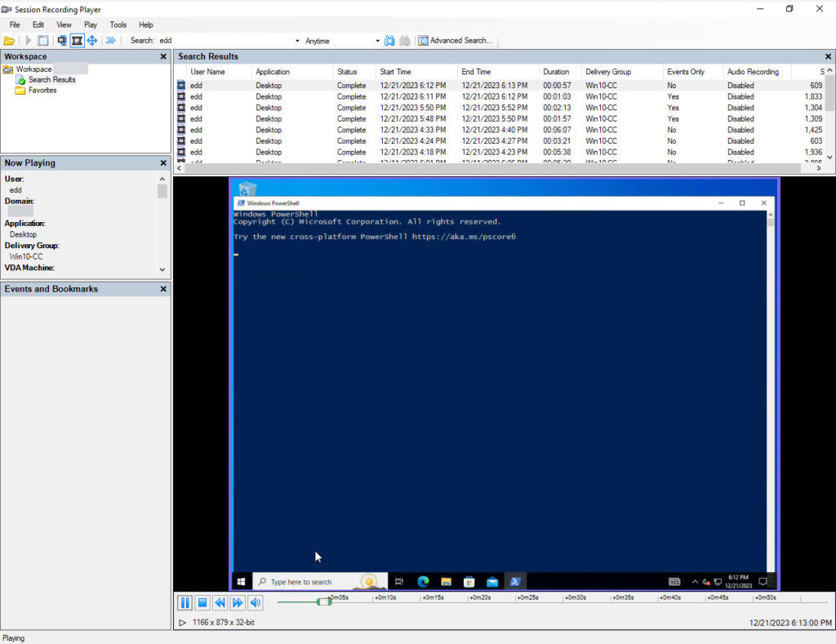Select Search Results in Workspace tree

pos(51,79)
